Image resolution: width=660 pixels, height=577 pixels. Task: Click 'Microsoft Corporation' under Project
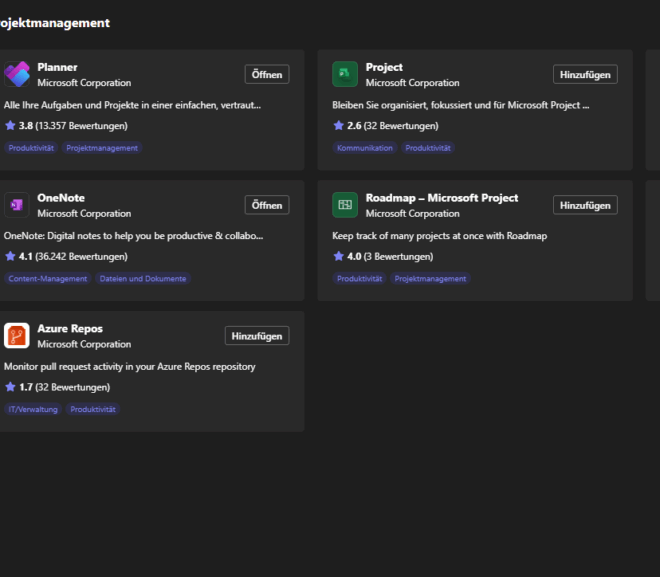[x=412, y=83]
